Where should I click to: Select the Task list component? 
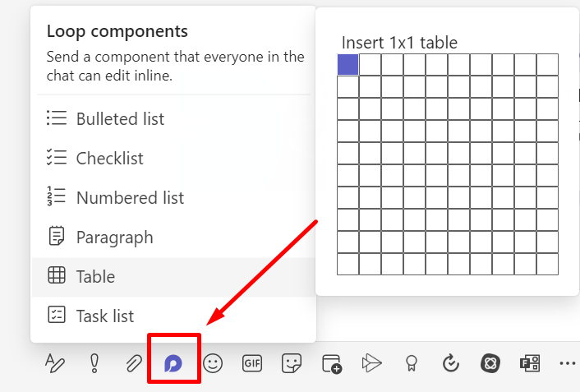(104, 316)
